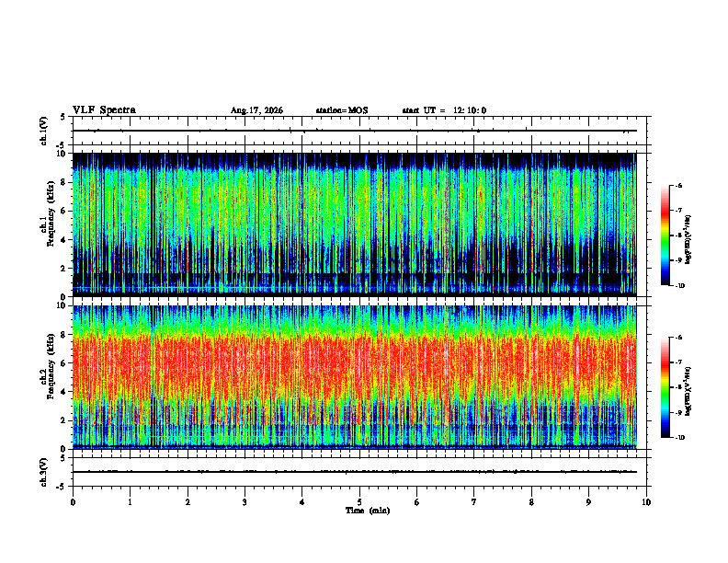
Task: Click the 9 minute tick label on time axis
Action: click(x=588, y=502)
